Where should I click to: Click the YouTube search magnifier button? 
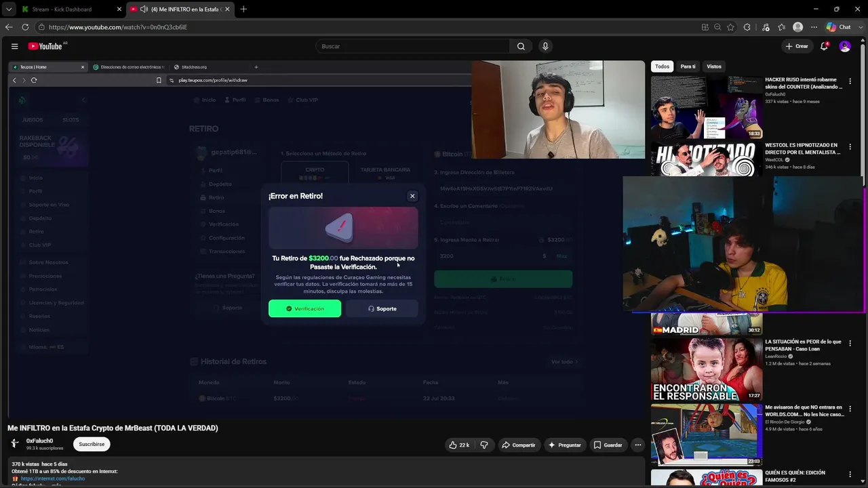coord(521,46)
